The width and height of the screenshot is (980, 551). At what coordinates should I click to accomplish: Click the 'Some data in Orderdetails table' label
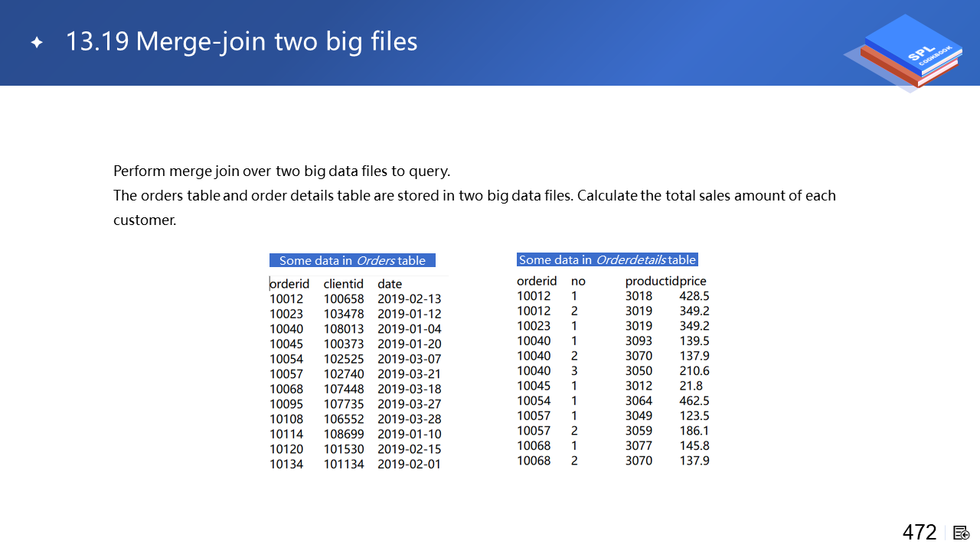(607, 259)
